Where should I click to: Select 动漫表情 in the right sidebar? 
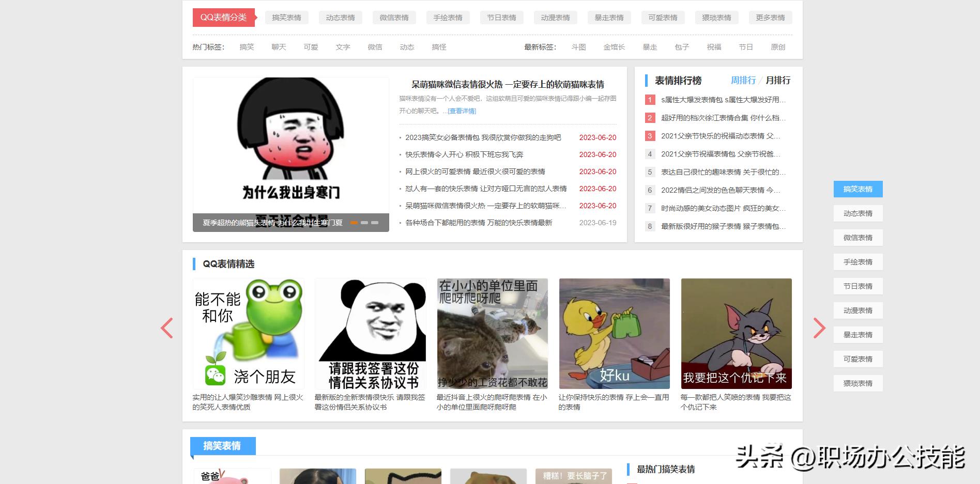point(857,310)
